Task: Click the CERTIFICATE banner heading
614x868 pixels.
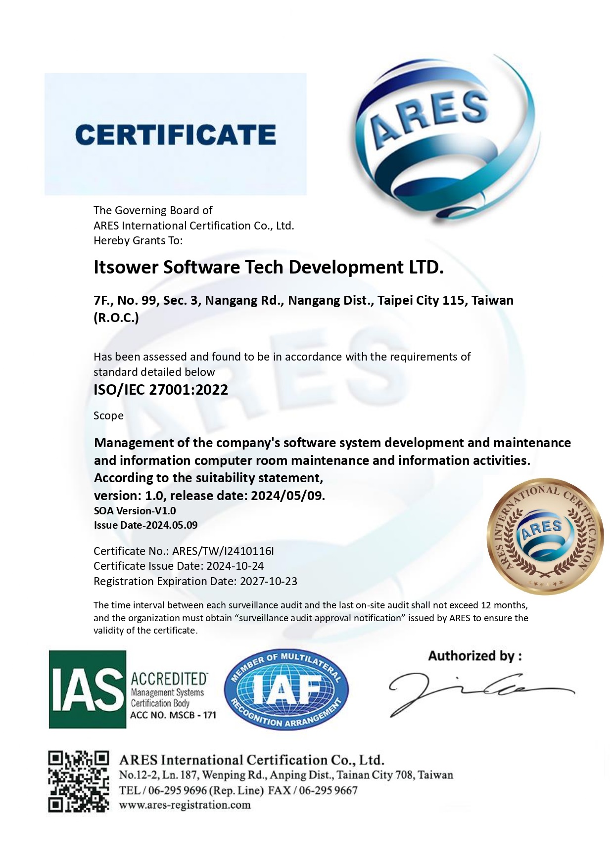Action: pos(176,135)
